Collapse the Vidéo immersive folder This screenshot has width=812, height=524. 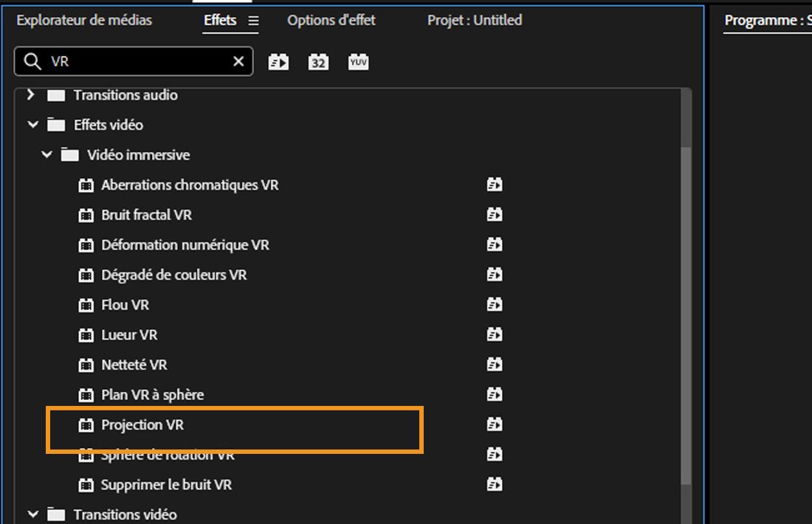click(47, 155)
